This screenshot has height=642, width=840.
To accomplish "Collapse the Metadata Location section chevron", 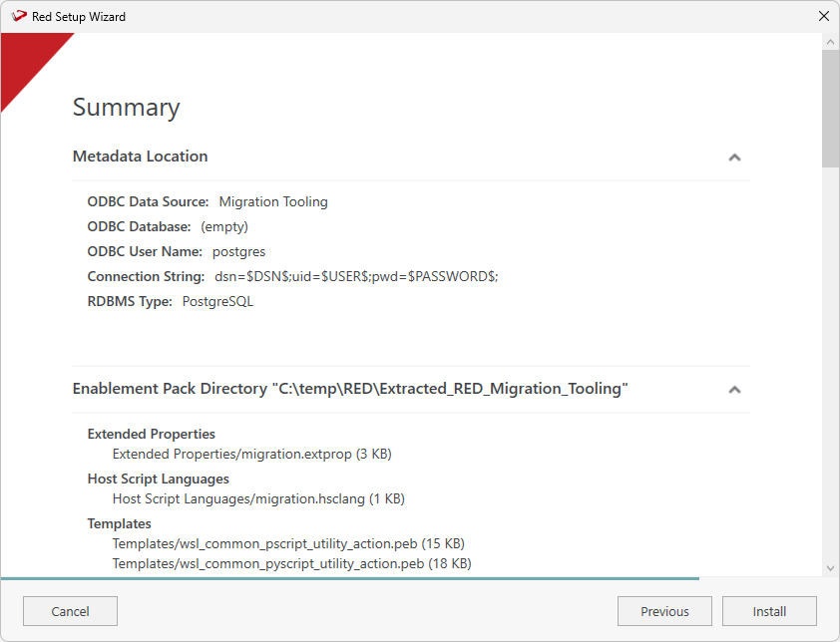I will pos(734,158).
